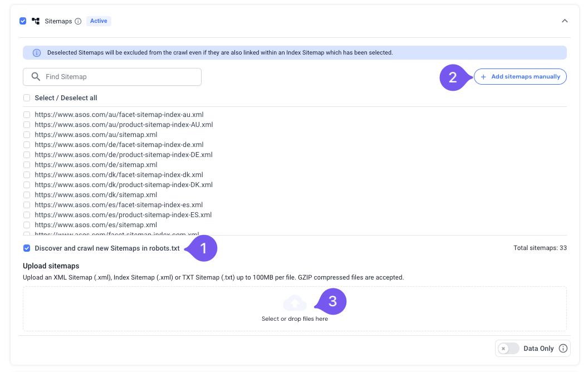The height and width of the screenshot is (372, 588).
Task: Click the Select or drop files area
Action: [295, 309]
